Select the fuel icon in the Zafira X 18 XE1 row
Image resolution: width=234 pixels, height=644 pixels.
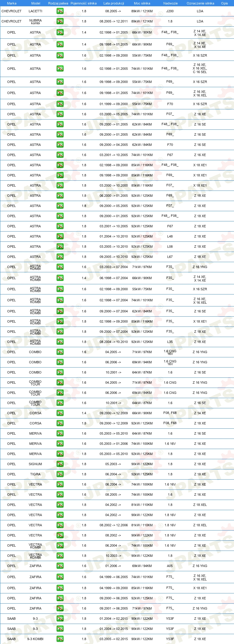click(x=60, y=588)
